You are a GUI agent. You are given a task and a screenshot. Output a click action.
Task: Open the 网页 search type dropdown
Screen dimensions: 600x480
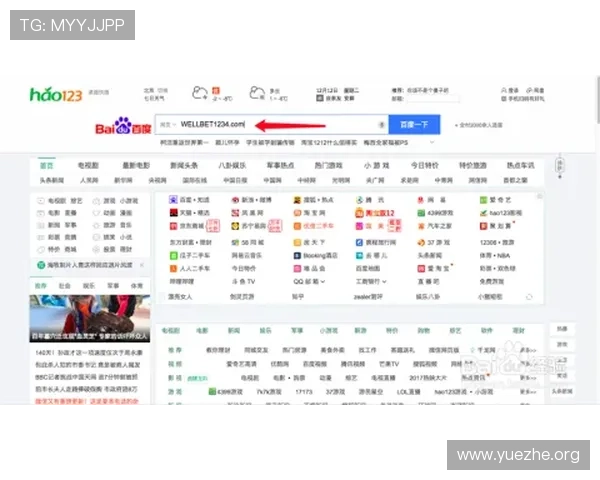click(168, 125)
